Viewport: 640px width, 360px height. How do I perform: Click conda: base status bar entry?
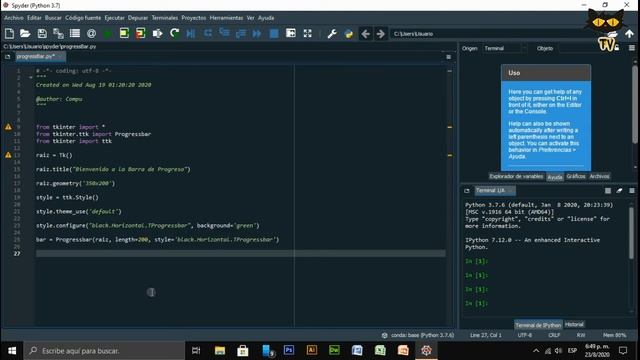point(418,335)
